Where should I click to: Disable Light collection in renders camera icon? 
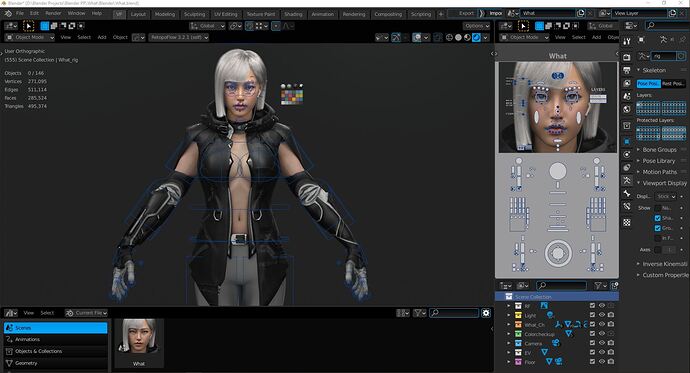tap(611, 315)
